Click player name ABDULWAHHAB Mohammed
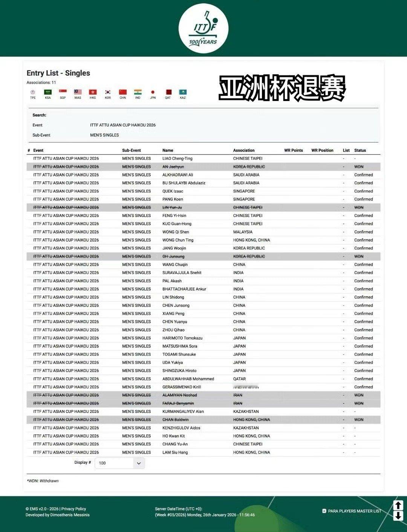 point(188,379)
